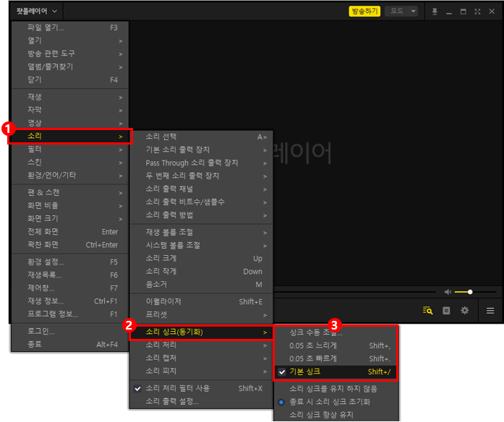Click 0.05 초 빠르게 menu item
This screenshot has height=422, width=504.
(x=336, y=358)
